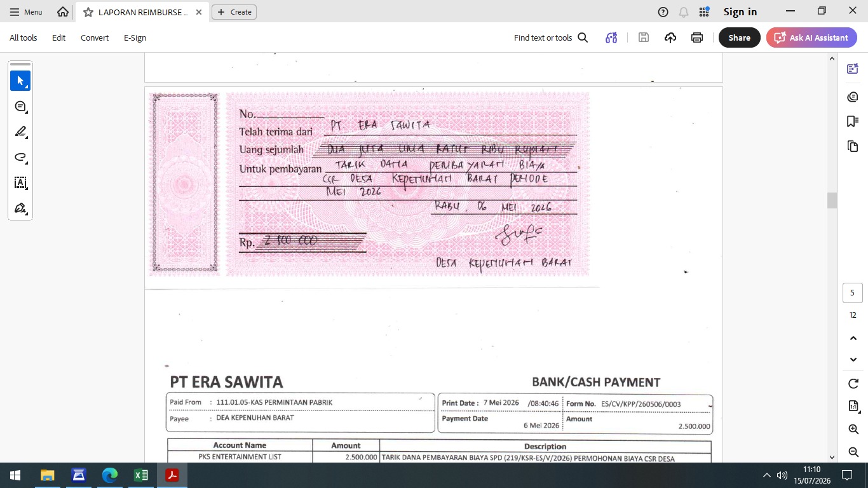The image size is (868, 488).
Task: Click the PT ERA SAWITA heading
Action: [226, 382]
